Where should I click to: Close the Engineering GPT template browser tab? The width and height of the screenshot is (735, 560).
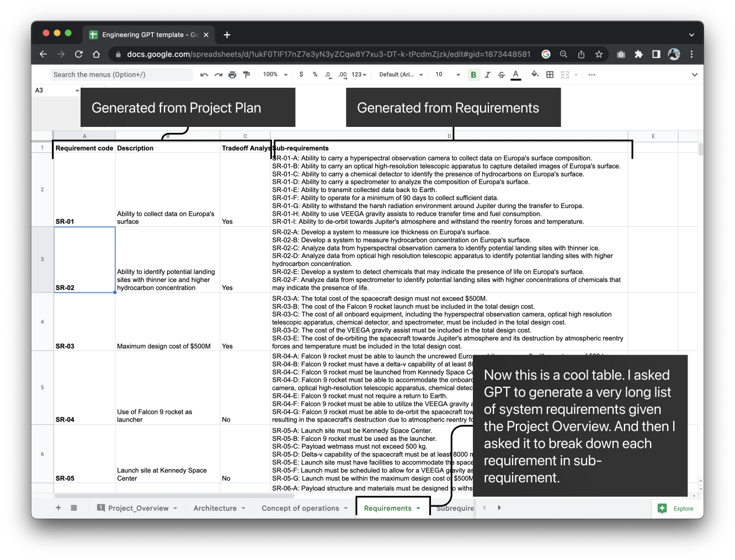click(x=206, y=35)
